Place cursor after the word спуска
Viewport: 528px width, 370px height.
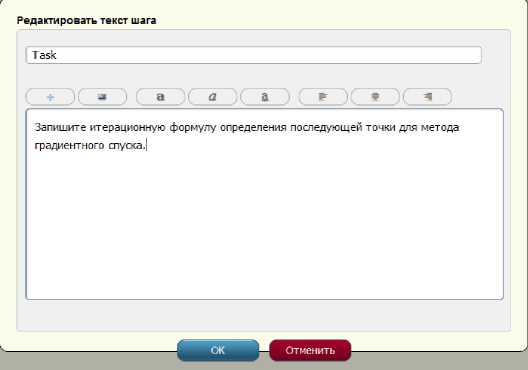[x=146, y=145]
